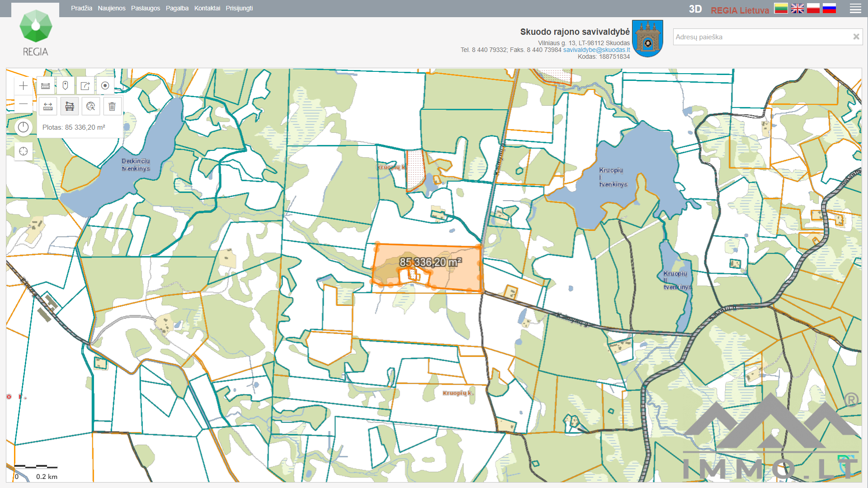Locate my position with the crosshair icon
The width and height of the screenshot is (868, 488).
point(24,151)
